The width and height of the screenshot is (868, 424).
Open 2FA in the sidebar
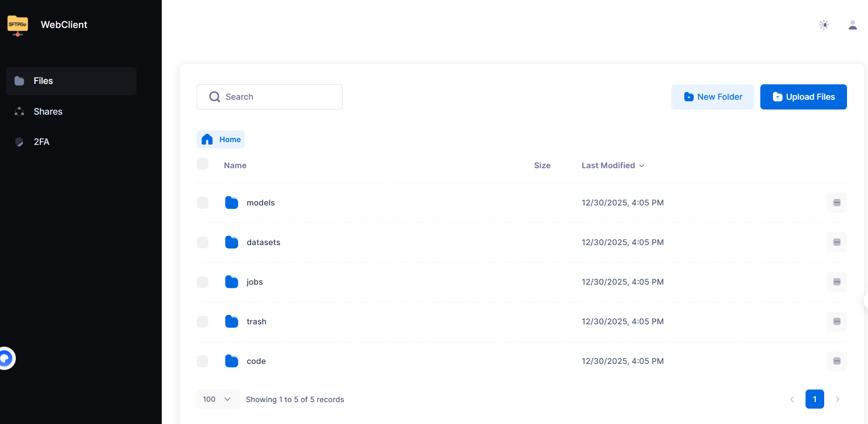(41, 142)
